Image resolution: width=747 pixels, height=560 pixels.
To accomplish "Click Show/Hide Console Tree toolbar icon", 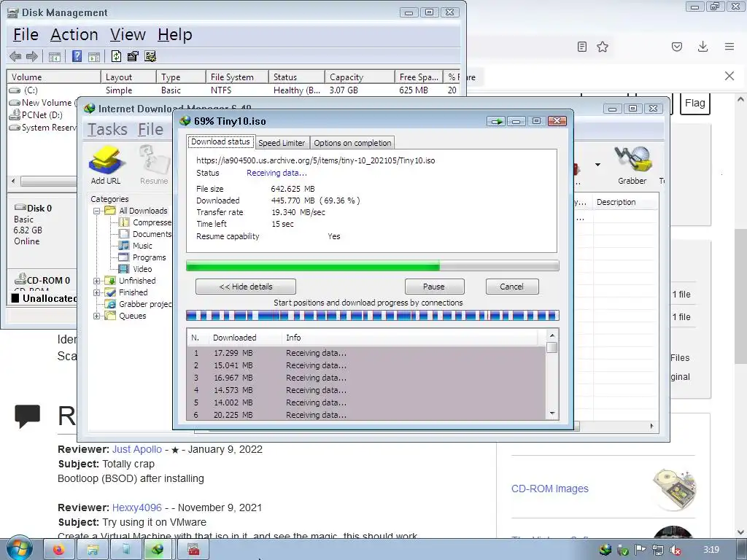I will point(54,57).
